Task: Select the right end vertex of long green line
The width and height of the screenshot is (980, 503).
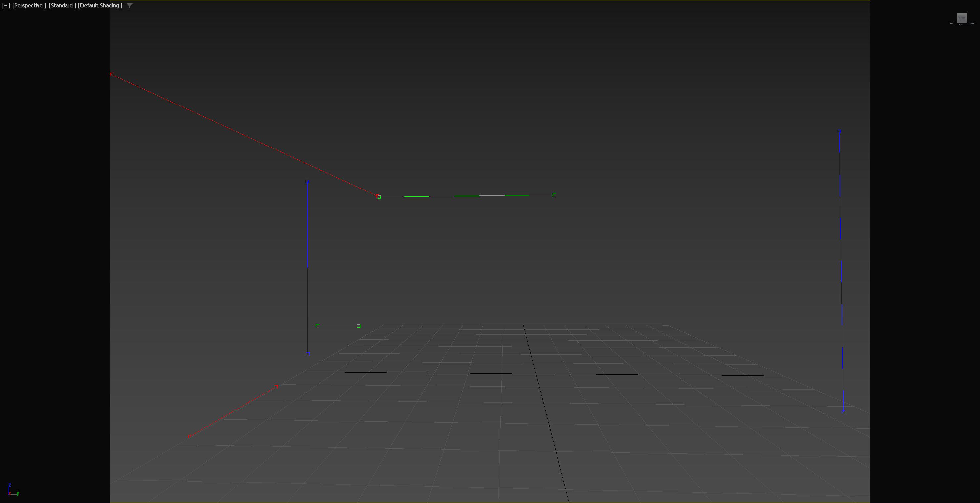Action: [x=554, y=195]
